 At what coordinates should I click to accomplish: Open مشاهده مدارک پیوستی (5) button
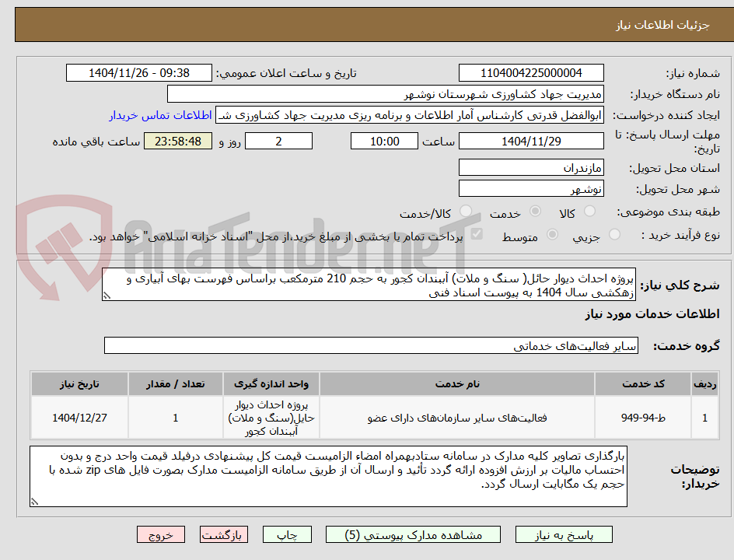coord(414,534)
